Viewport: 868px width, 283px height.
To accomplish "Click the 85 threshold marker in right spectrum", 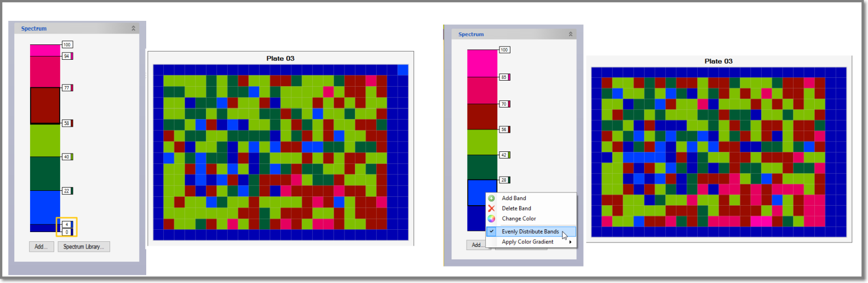I will 504,77.
